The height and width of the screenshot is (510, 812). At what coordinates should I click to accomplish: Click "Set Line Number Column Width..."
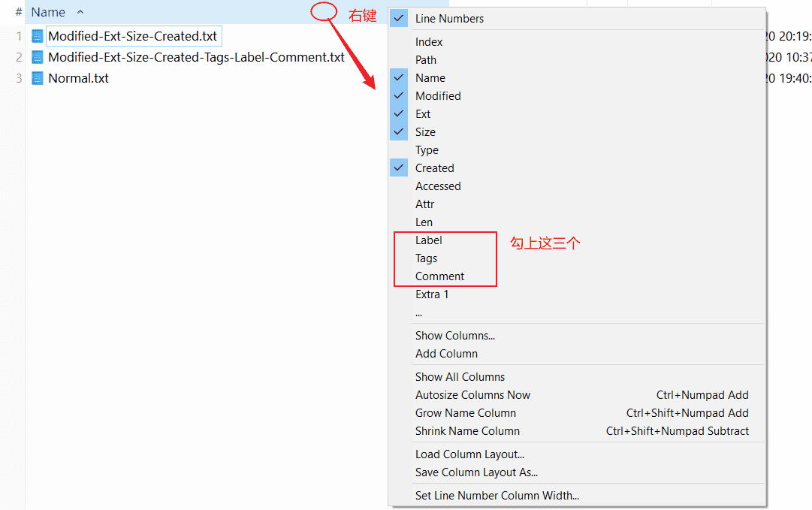(x=492, y=495)
